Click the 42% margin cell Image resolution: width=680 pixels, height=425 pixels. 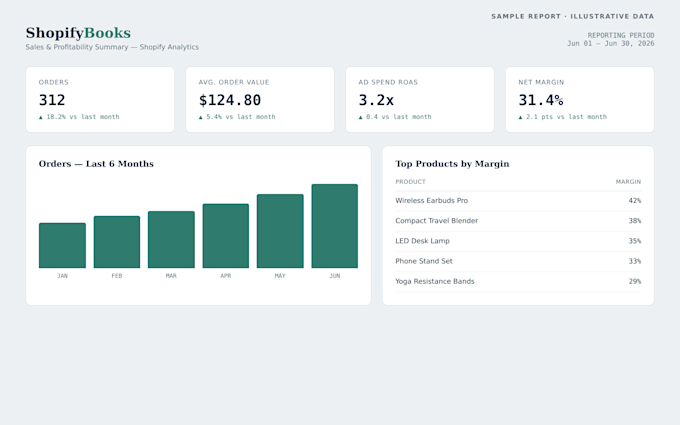[635, 201]
